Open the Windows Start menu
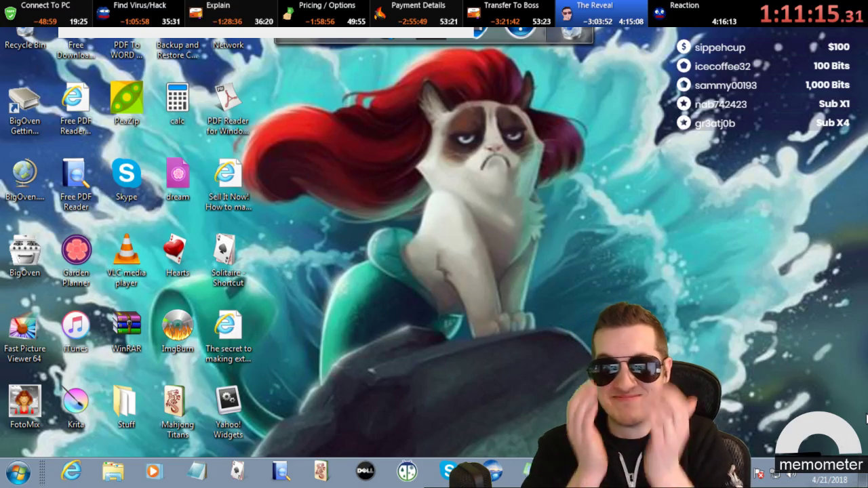The image size is (868, 488). 18,471
